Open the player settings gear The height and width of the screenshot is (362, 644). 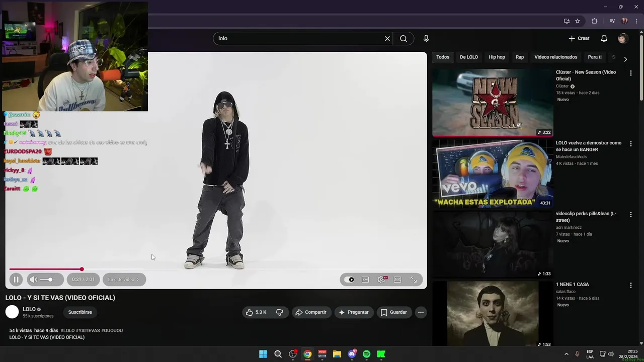point(381,280)
